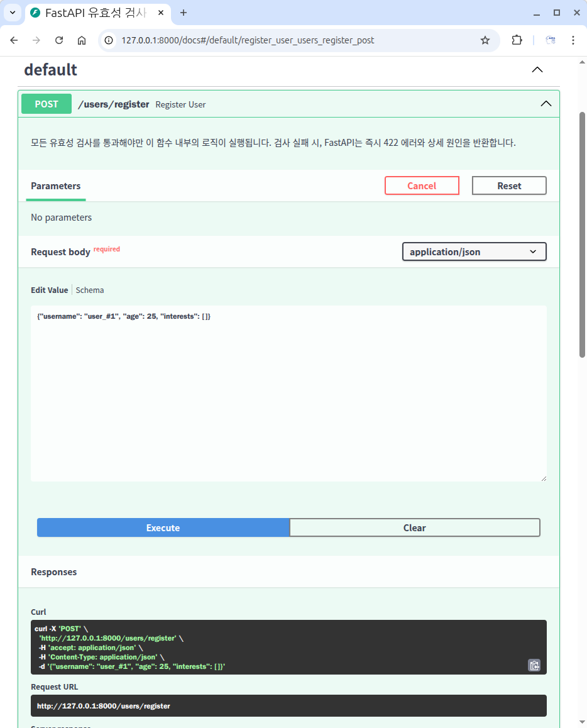Click the address bar URL
The image size is (587, 728).
(248, 40)
